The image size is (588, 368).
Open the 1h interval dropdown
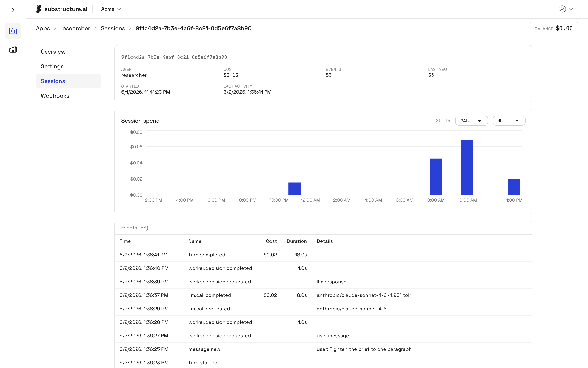[509, 121]
